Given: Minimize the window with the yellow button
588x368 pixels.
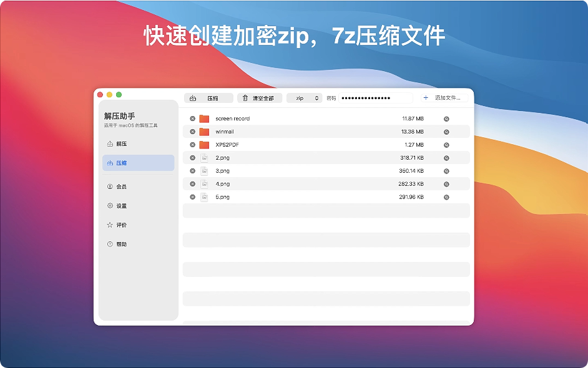Looking at the screenshot, I should (x=109, y=95).
